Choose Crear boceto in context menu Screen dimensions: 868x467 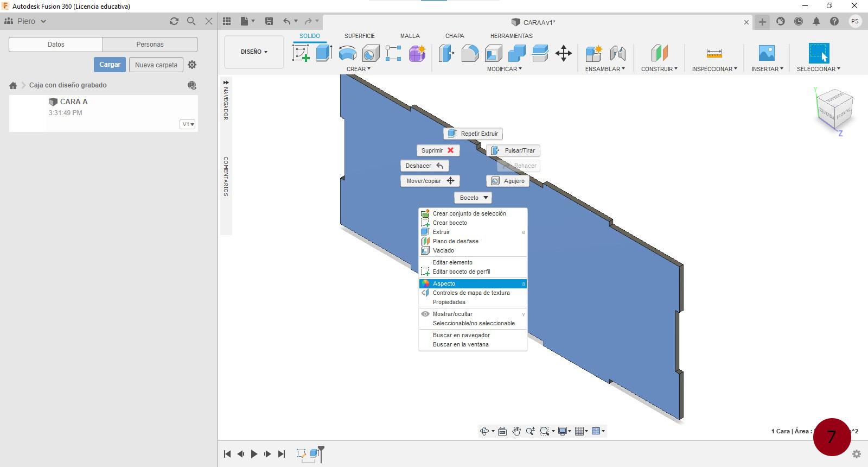click(473, 223)
